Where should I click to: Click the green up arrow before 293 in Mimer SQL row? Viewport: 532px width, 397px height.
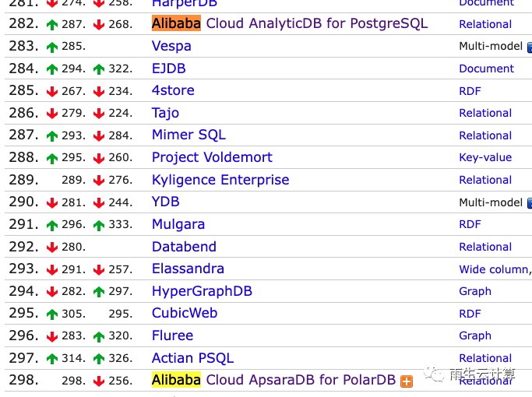[x=52, y=136]
